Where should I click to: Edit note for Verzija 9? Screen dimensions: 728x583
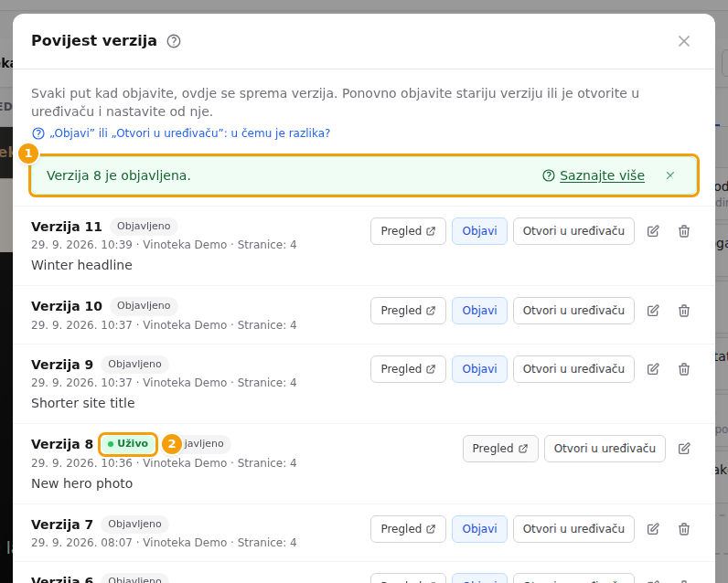coord(653,369)
